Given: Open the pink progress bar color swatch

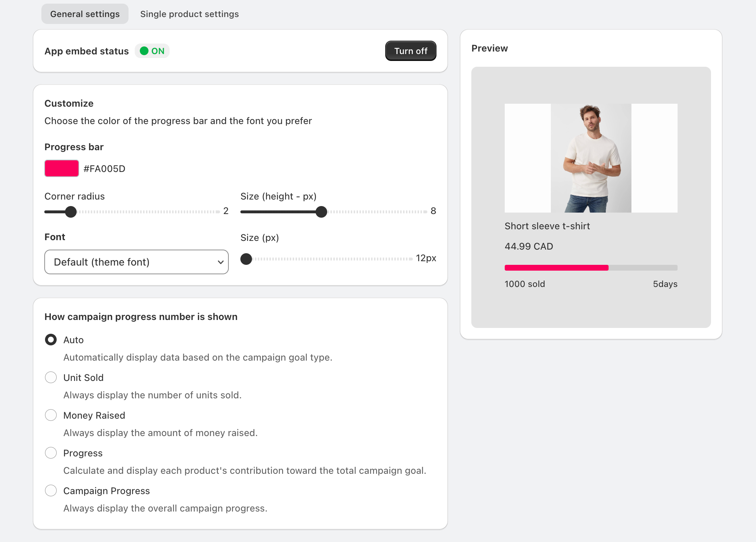Looking at the screenshot, I should [x=62, y=168].
